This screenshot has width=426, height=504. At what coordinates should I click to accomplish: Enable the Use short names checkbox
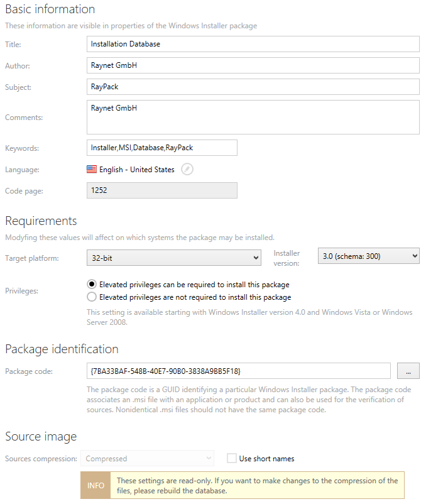click(x=232, y=459)
